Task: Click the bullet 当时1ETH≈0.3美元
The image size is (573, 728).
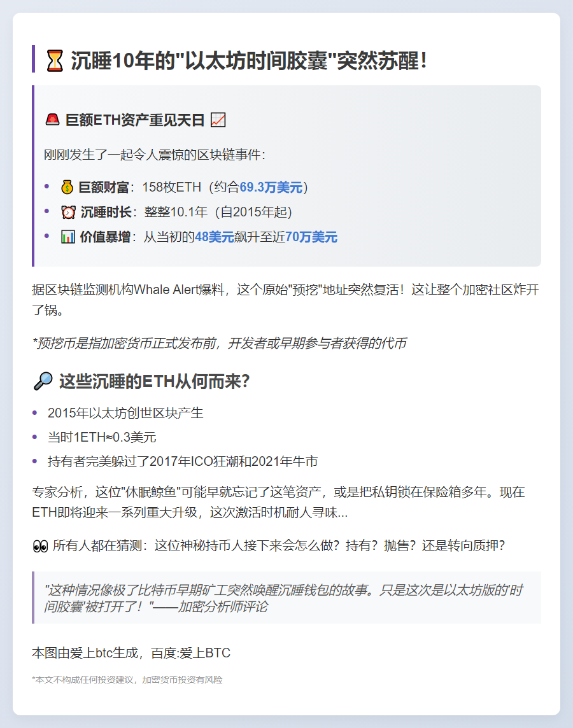Action: pyautogui.click(x=102, y=437)
